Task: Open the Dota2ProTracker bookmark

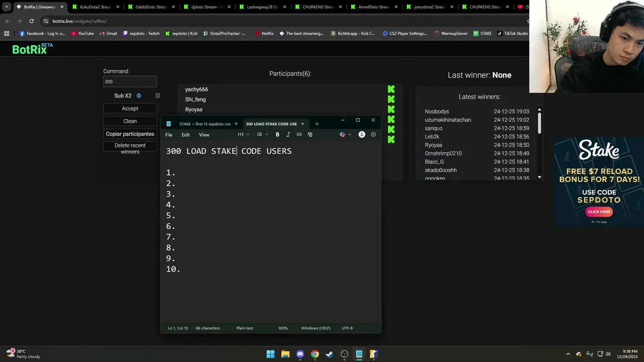Action: pyautogui.click(x=224, y=34)
